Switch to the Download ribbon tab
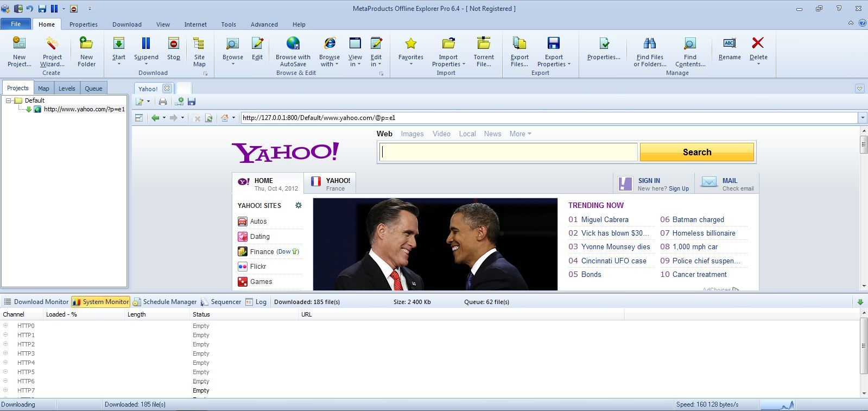 [x=127, y=24]
